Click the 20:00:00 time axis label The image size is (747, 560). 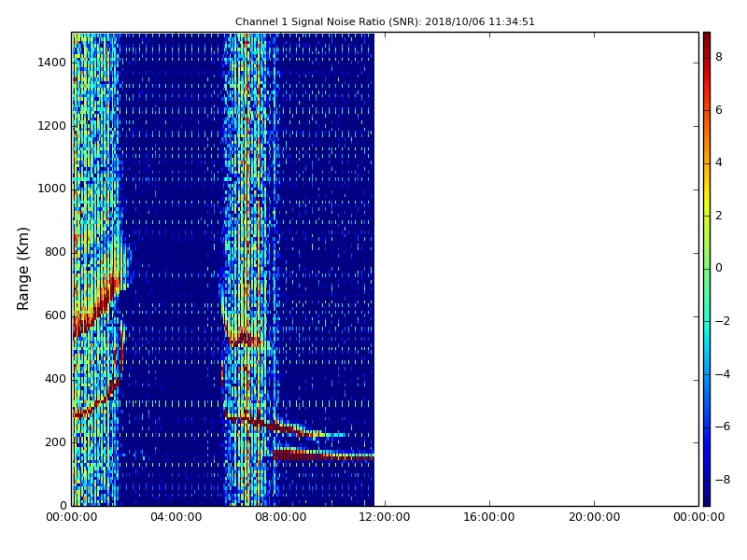click(594, 517)
